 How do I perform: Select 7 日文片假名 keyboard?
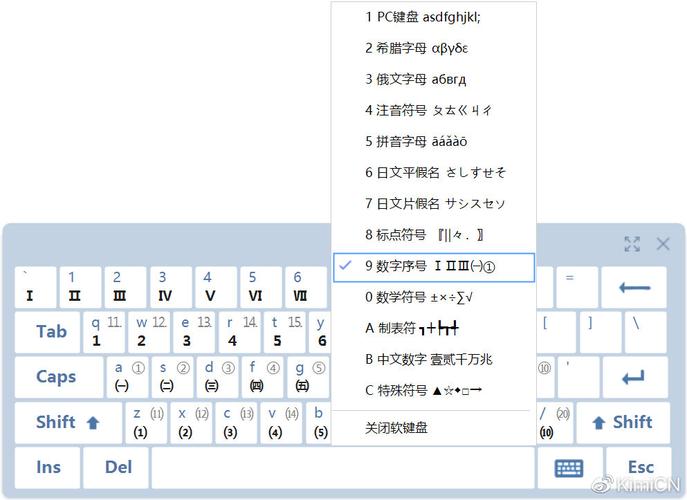[434, 204]
